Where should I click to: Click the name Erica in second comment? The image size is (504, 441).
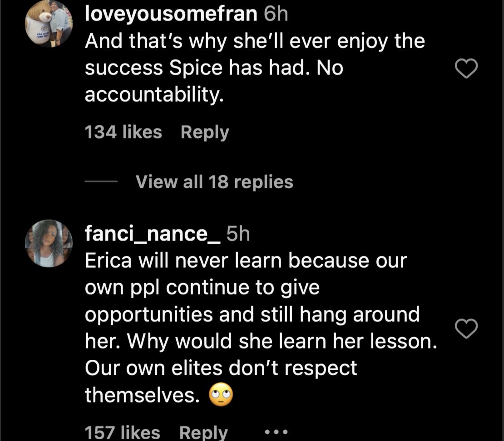point(109,261)
